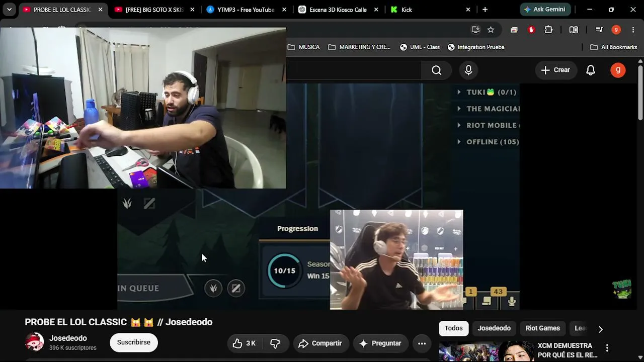Open the Chrome three-dot menu
This screenshot has height=362, width=644.
633,30
